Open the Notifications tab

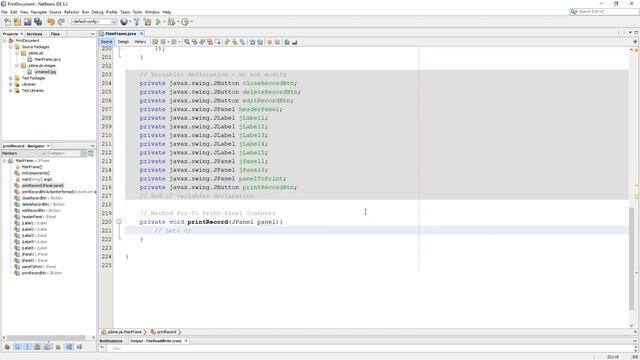[111, 341]
